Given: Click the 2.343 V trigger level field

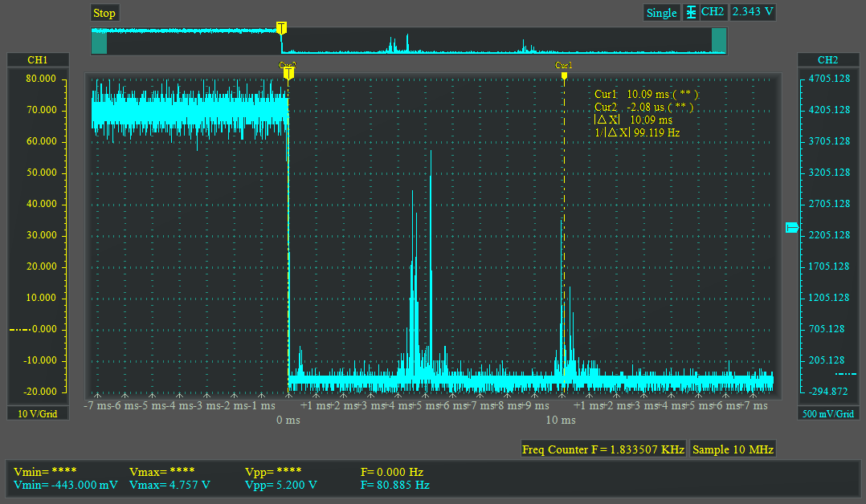Looking at the screenshot, I should pos(753,12).
